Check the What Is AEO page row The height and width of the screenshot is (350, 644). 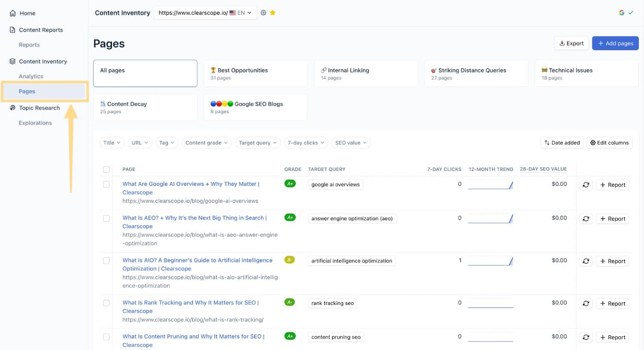(x=106, y=218)
